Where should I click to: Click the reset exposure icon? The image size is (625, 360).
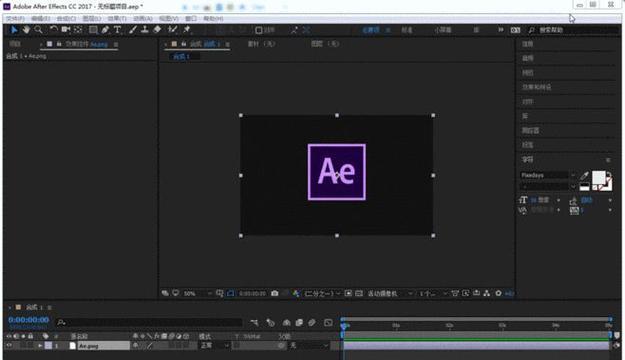point(498,293)
